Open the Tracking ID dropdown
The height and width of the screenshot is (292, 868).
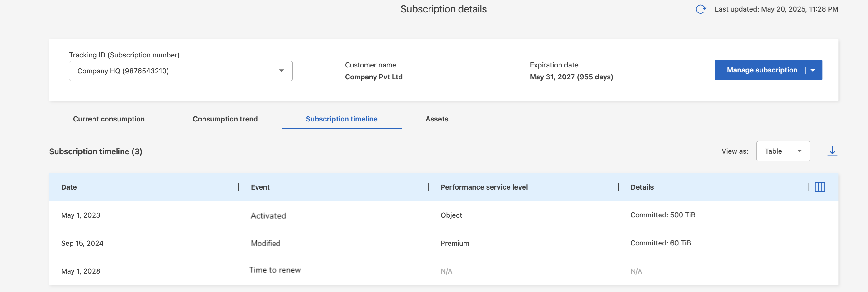pyautogui.click(x=181, y=71)
